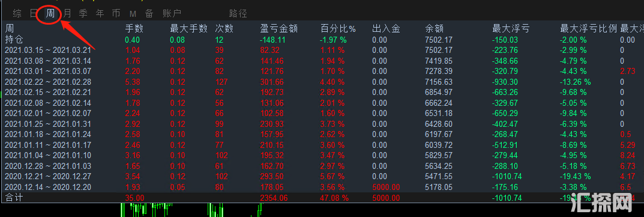Image resolution: width=644 pixels, height=217 pixels.
Task: Click the 盈亏金额 column header
Action: click(279, 29)
